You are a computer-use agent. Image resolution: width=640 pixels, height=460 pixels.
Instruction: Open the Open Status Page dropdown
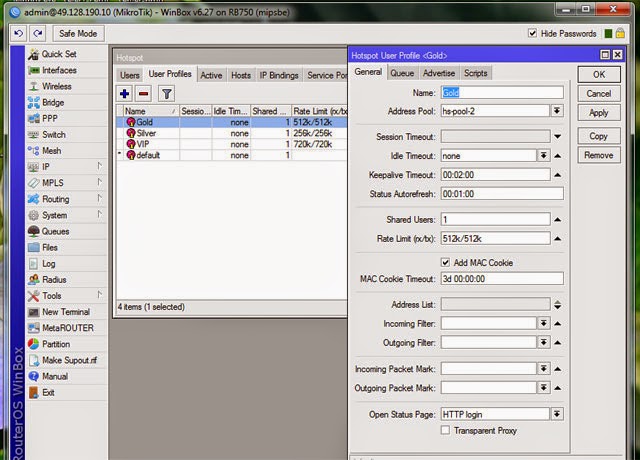point(557,414)
